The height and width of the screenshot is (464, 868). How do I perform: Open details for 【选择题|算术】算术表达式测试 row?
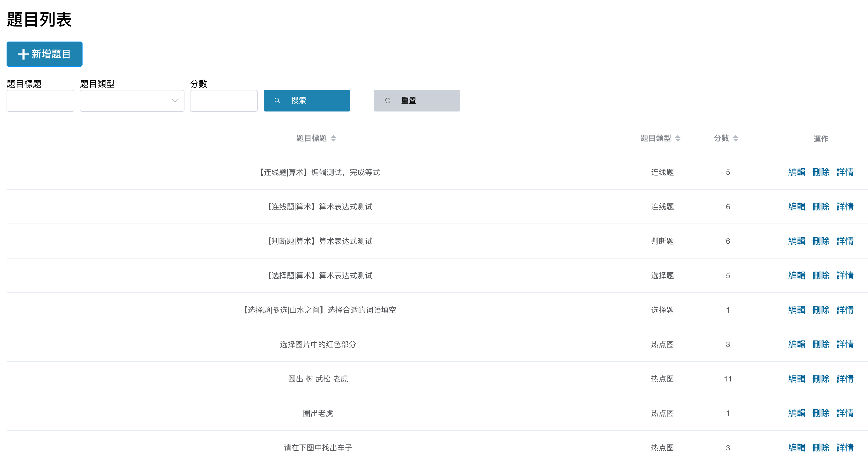click(x=845, y=275)
